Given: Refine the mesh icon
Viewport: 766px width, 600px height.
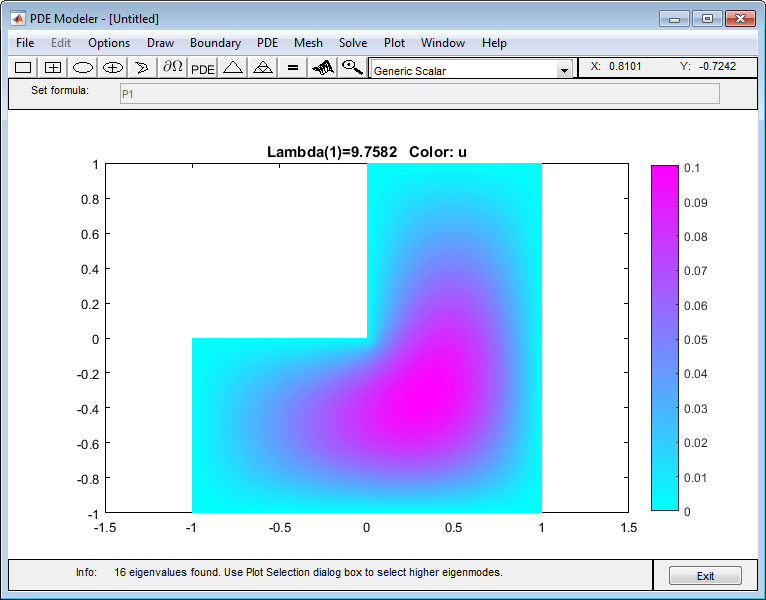Looking at the screenshot, I should (x=263, y=67).
